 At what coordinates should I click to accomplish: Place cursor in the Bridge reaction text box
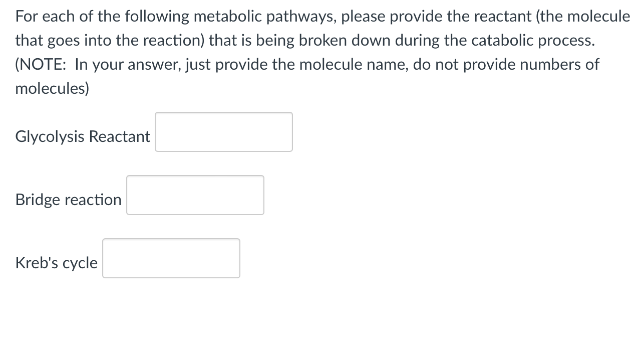pyautogui.click(x=195, y=195)
